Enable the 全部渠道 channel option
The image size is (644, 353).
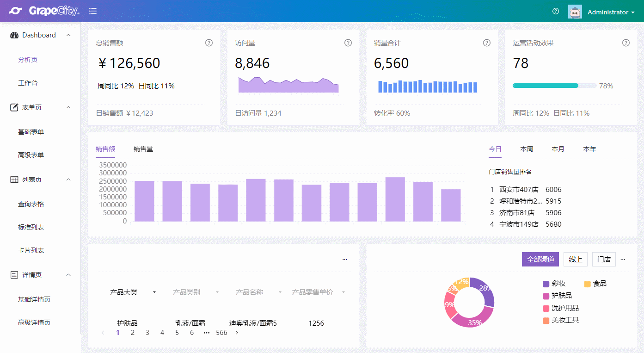point(540,259)
